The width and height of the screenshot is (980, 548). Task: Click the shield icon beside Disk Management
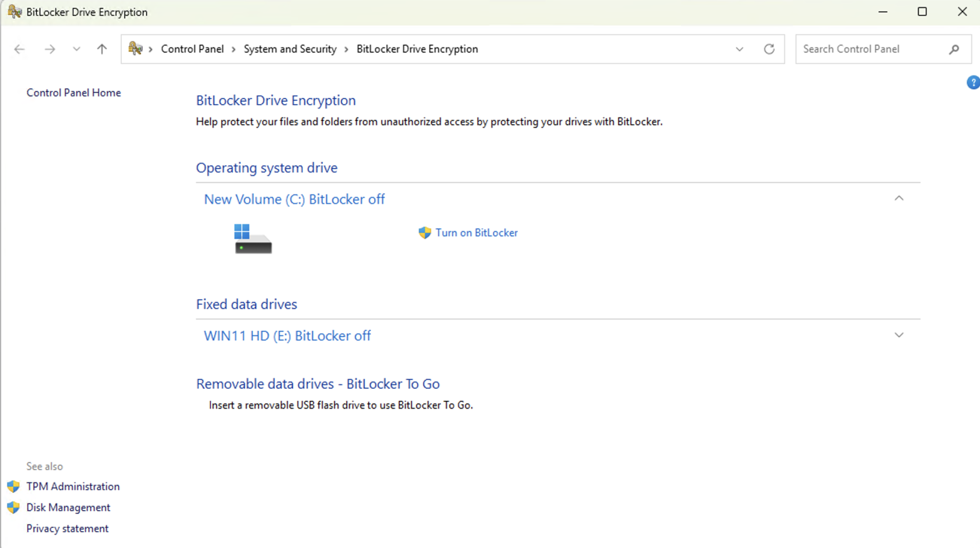click(x=13, y=507)
